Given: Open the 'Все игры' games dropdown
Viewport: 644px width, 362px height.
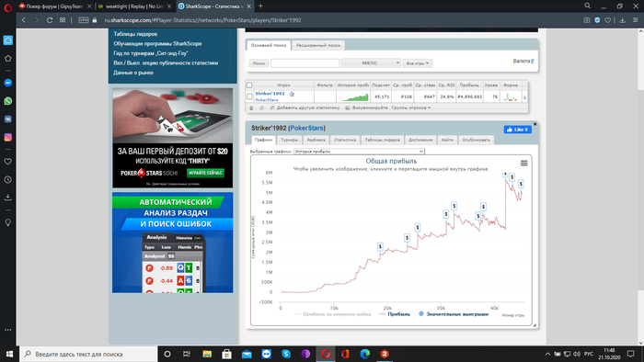Looking at the screenshot, I should click(x=418, y=63).
